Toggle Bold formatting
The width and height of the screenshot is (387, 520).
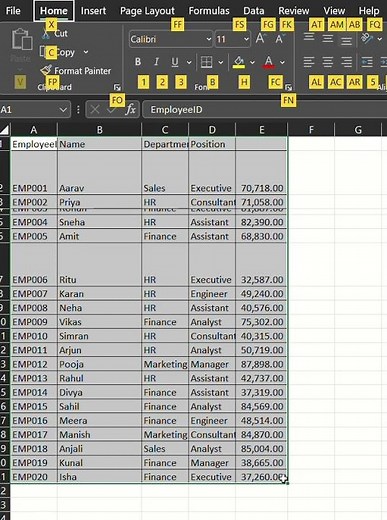(x=138, y=62)
